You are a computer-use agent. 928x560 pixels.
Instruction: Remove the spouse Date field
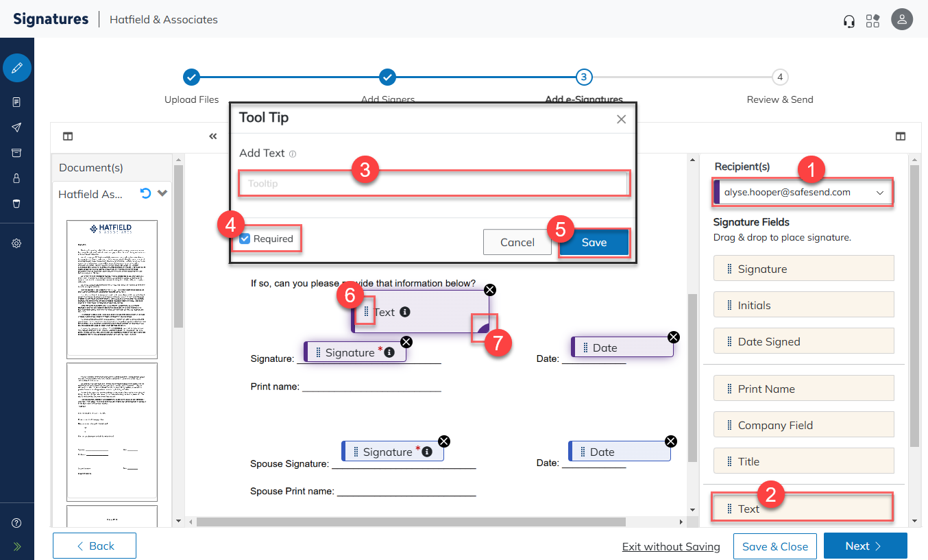[x=671, y=441]
